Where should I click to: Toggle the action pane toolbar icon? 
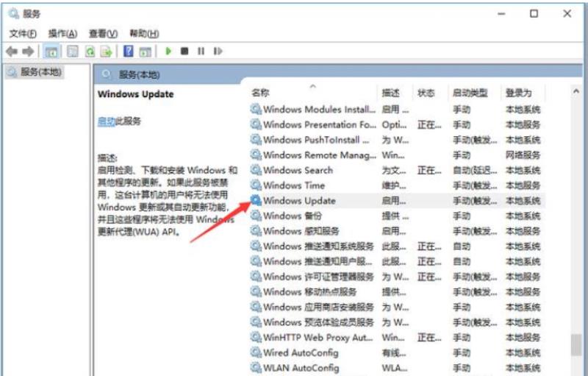145,52
